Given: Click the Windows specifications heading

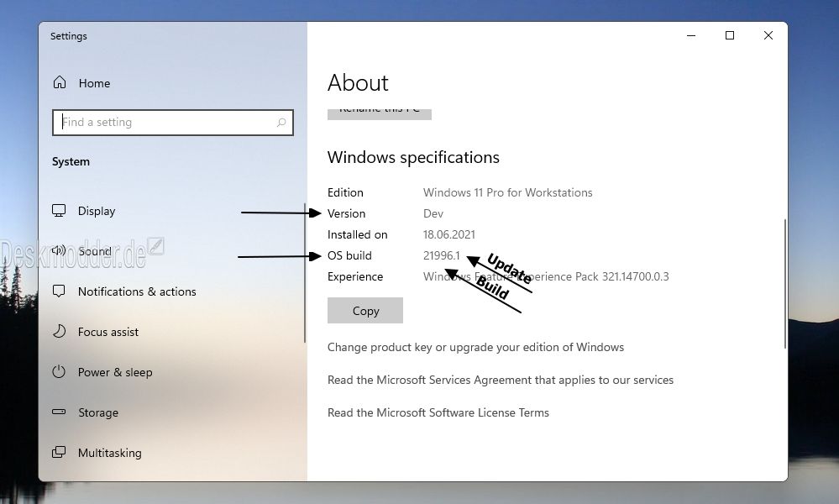Looking at the screenshot, I should pos(413,157).
